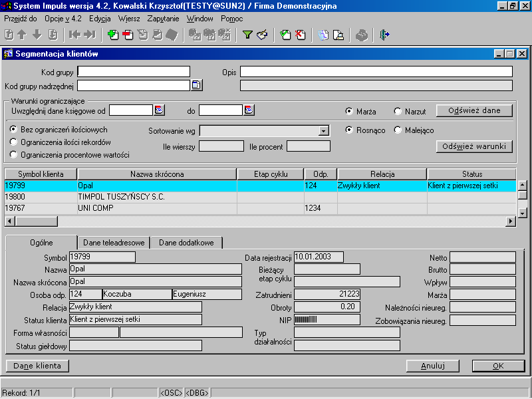Open the Opcje v 4.2 menu
Screen dimensions: 532x399
click(63, 19)
